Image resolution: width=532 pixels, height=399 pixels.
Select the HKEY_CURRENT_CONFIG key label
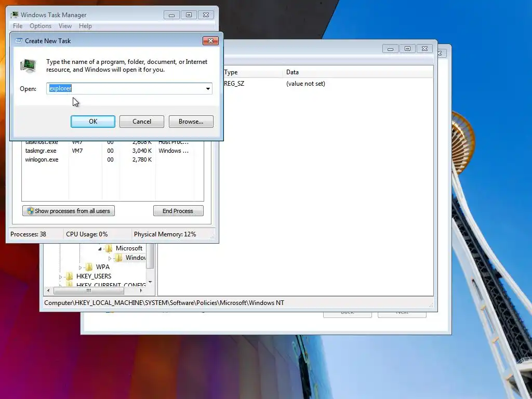point(111,284)
